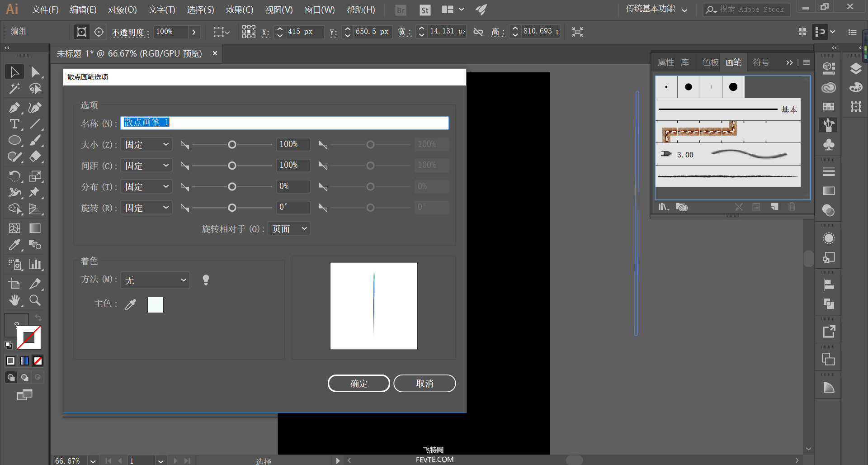
Task: Click the Rotation slider handle
Action: (x=232, y=208)
